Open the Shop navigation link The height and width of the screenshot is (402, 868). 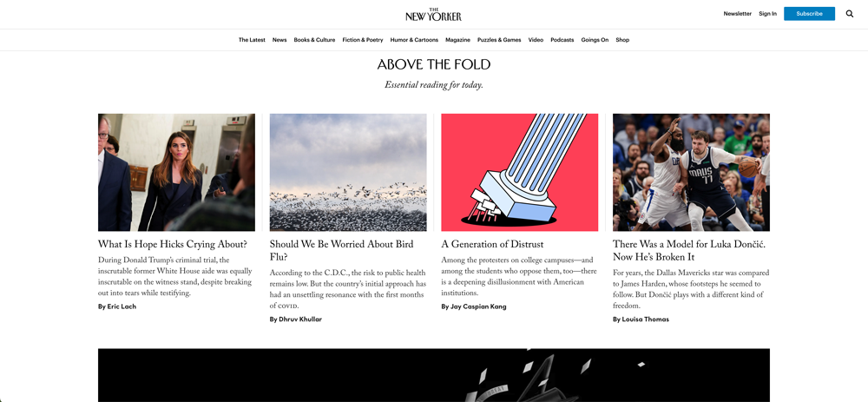pos(622,40)
